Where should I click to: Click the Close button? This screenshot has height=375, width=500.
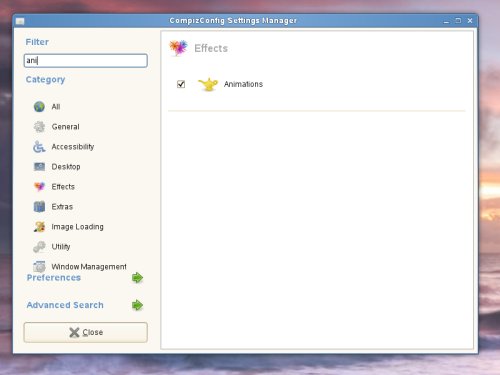point(86,332)
